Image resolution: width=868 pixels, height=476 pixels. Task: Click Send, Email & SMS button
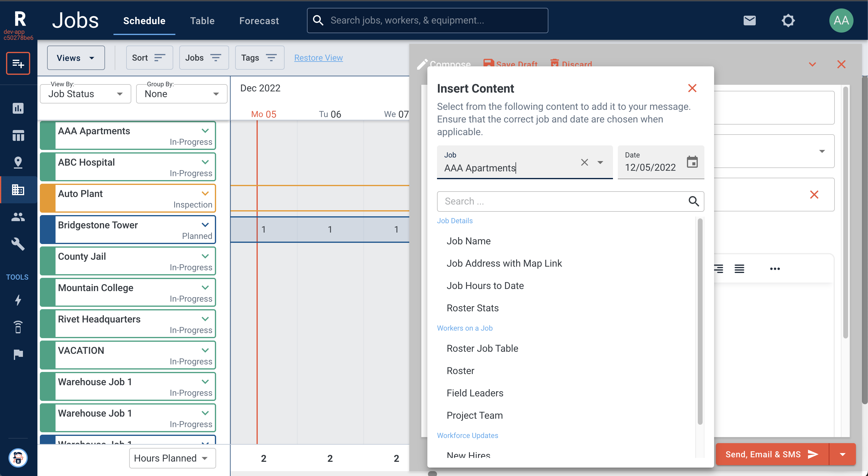point(772,454)
